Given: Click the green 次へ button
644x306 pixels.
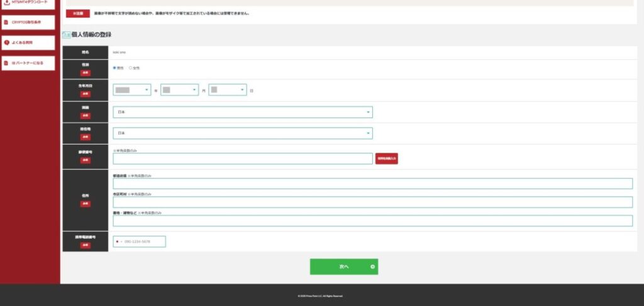Looking at the screenshot, I should click(344, 267).
